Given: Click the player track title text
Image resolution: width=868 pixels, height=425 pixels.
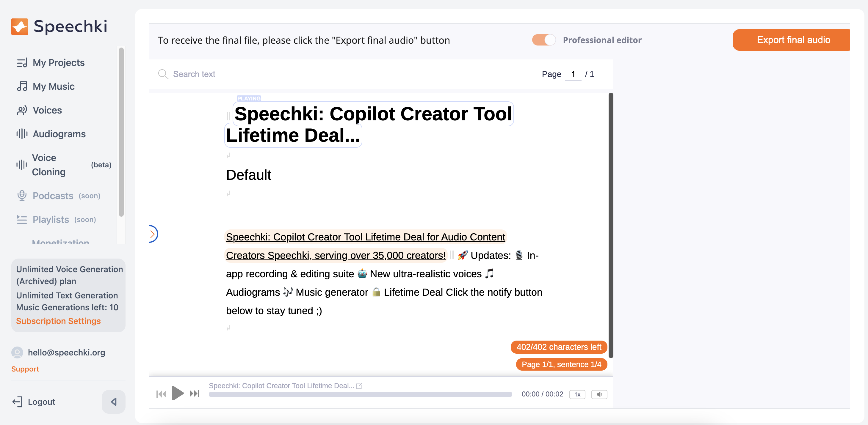Looking at the screenshot, I should [x=281, y=386].
